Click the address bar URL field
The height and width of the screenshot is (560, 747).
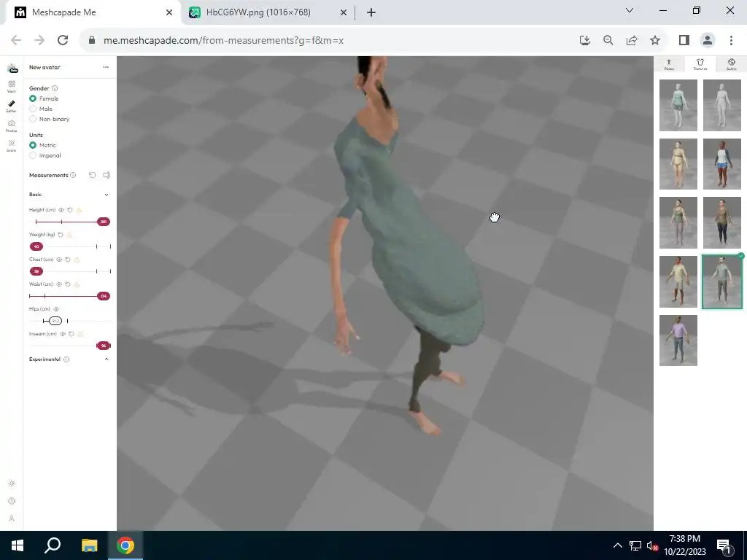coord(329,41)
